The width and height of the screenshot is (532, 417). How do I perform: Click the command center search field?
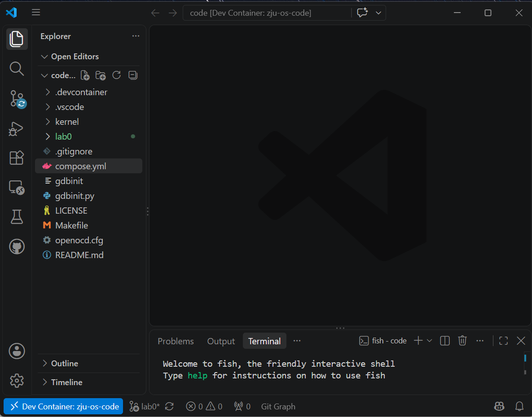(267, 13)
